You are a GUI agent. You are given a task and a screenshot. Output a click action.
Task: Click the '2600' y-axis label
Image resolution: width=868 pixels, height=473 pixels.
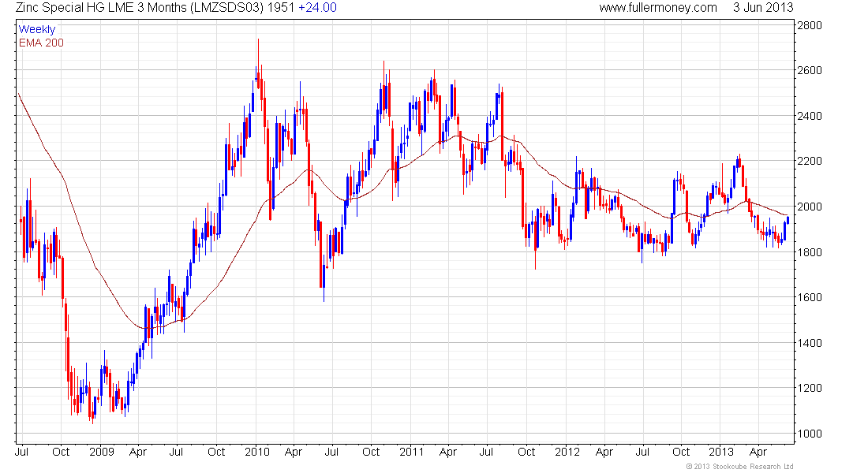(809, 70)
